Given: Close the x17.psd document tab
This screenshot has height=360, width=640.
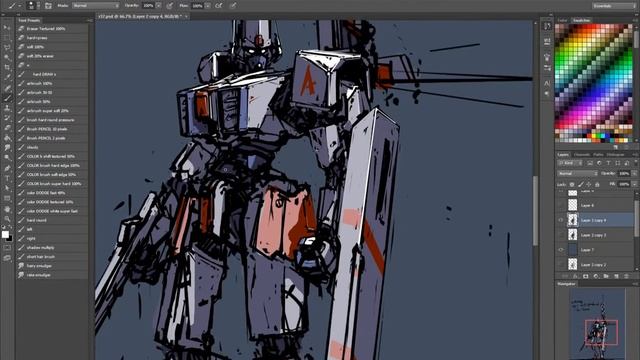Looking at the screenshot, I should click(x=186, y=16).
